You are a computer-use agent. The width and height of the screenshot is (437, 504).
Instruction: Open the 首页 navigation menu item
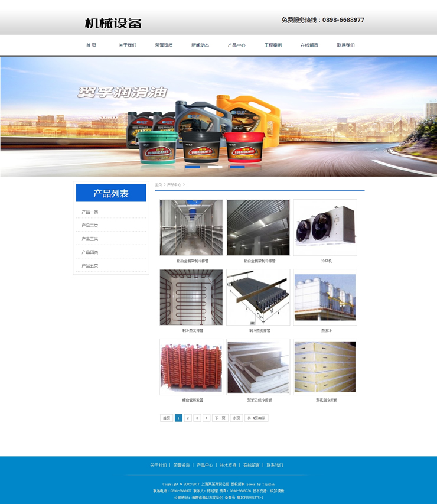coord(91,45)
